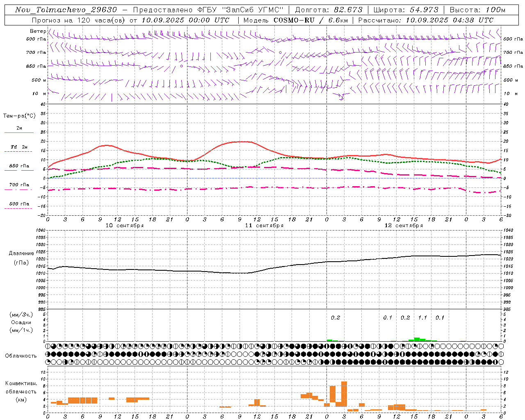Click the tallest green precipitation bar
Screen dimensions: 525x420
coord(417,339)
